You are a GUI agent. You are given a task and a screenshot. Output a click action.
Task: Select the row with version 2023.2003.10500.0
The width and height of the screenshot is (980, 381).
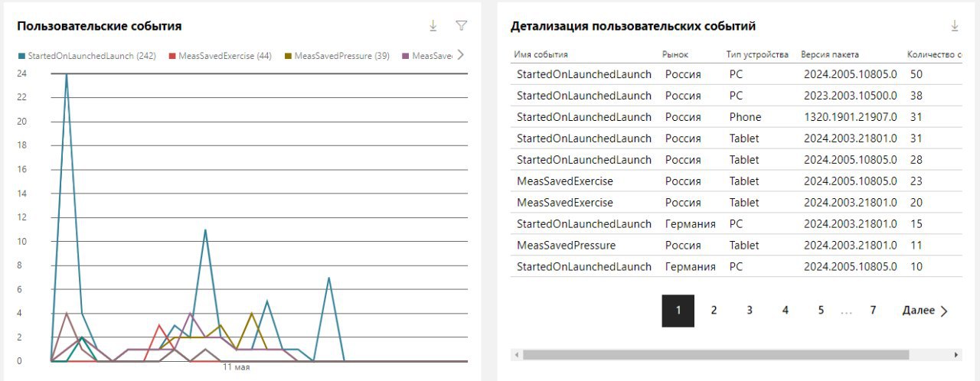[x=737, y=96]
